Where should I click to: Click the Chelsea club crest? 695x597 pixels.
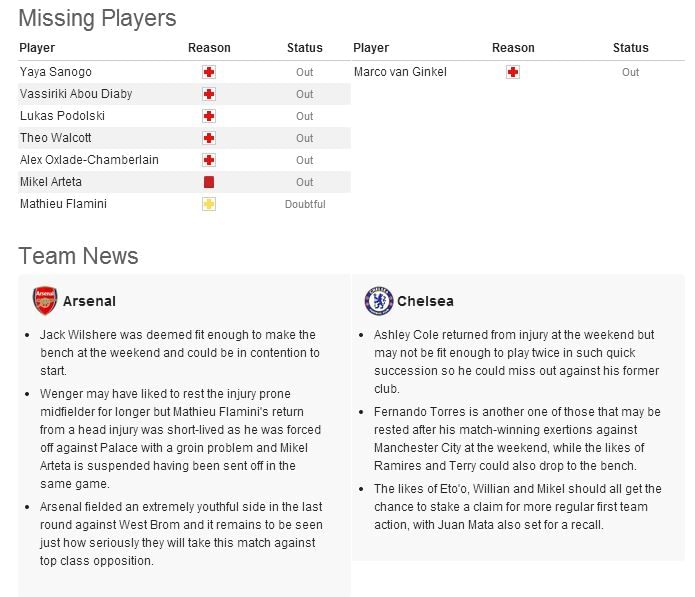tap(379, 301)
